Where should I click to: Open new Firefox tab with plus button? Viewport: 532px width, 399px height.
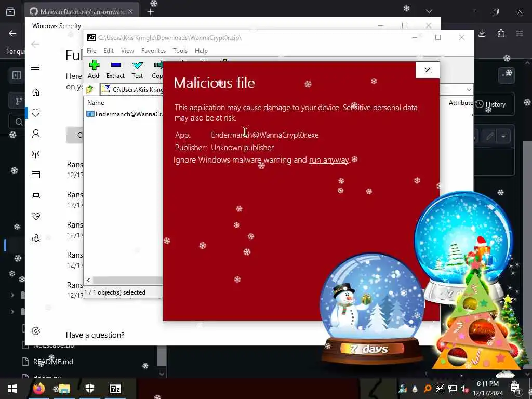(x=151, y=12)
